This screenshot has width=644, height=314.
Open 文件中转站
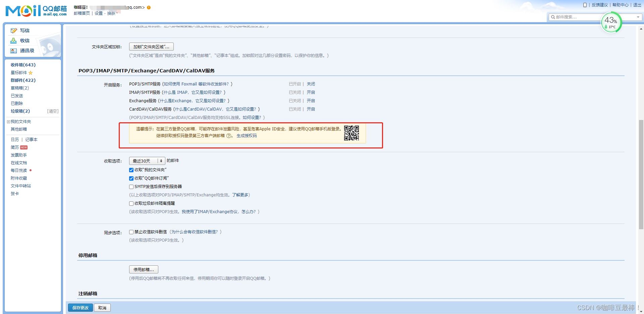tap(21, 186)
